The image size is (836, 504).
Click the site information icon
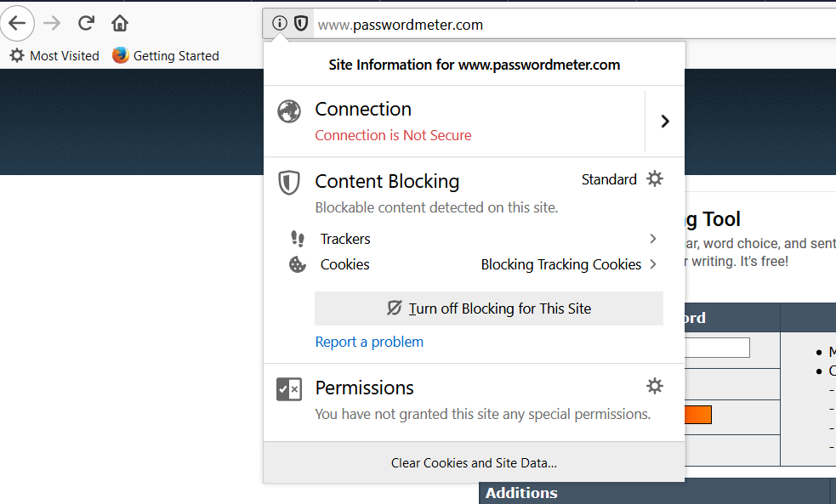[280, 24]
